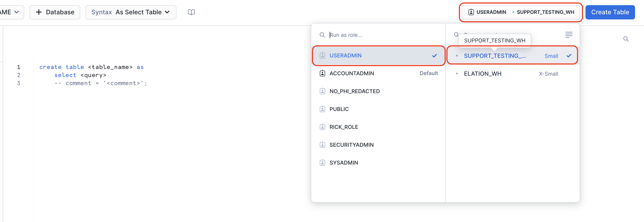Click line 2 of the SQL editor

point(80,75)
